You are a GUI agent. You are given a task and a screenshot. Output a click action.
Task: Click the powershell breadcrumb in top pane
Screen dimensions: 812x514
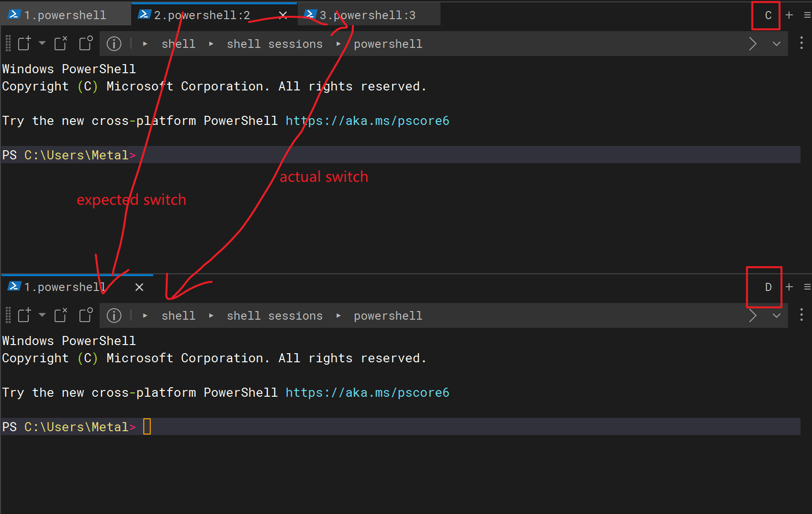point(388,44)
